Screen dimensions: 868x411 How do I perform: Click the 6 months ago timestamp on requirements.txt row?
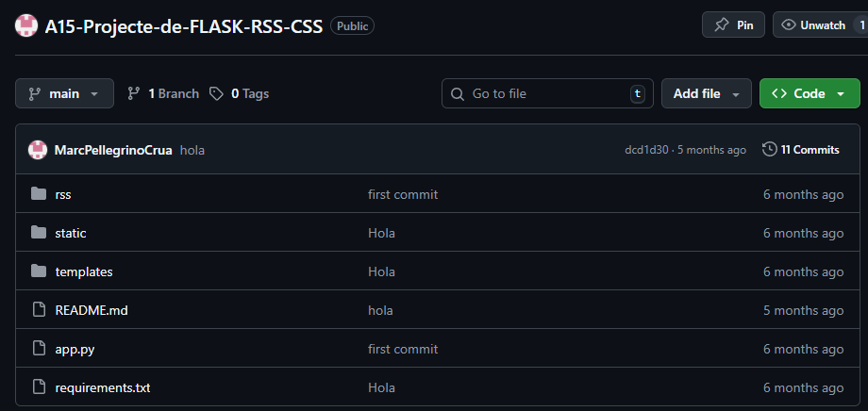click(x=803, y=387)
